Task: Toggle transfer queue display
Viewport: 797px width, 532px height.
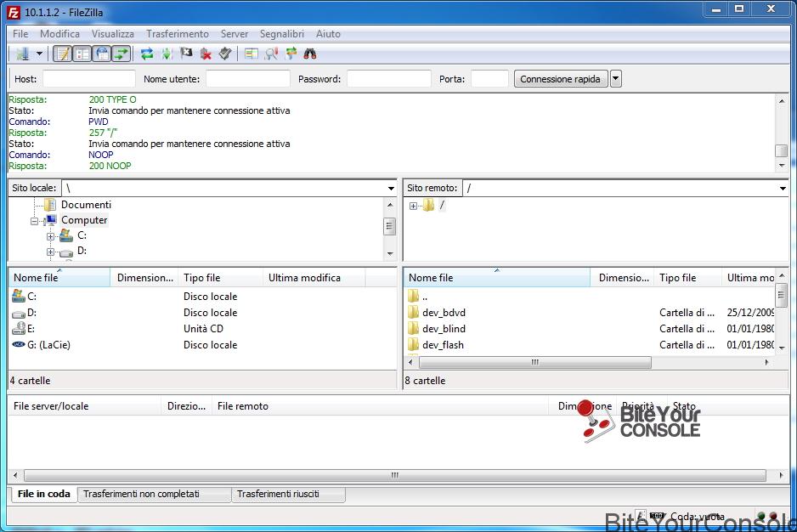Action: (122, 54)
